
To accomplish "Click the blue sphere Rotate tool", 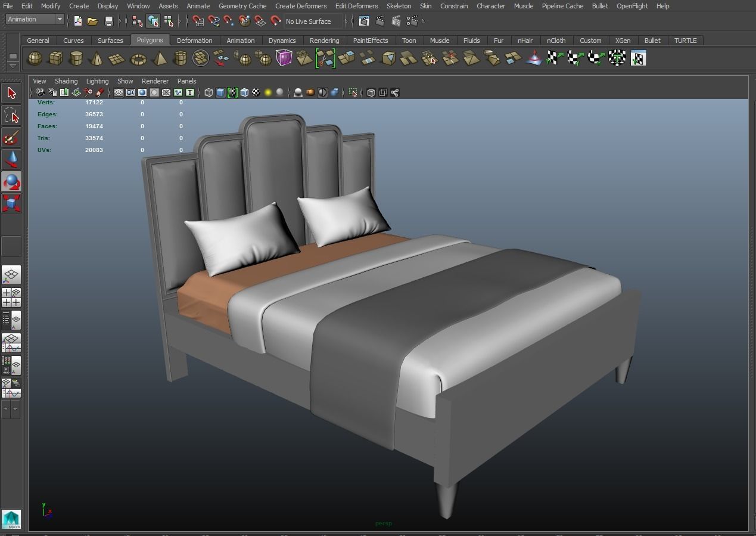I will 11,182.
